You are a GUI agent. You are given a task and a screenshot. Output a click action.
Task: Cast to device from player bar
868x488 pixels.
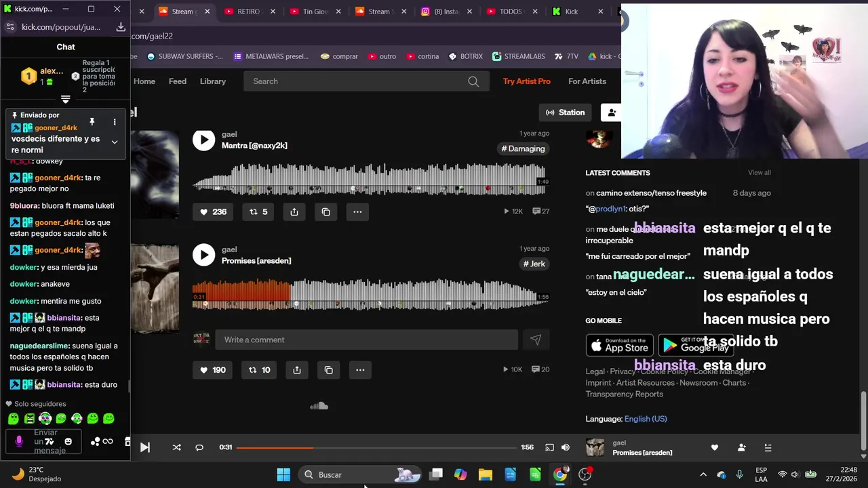pyautogui.click(x=549, y=447)
